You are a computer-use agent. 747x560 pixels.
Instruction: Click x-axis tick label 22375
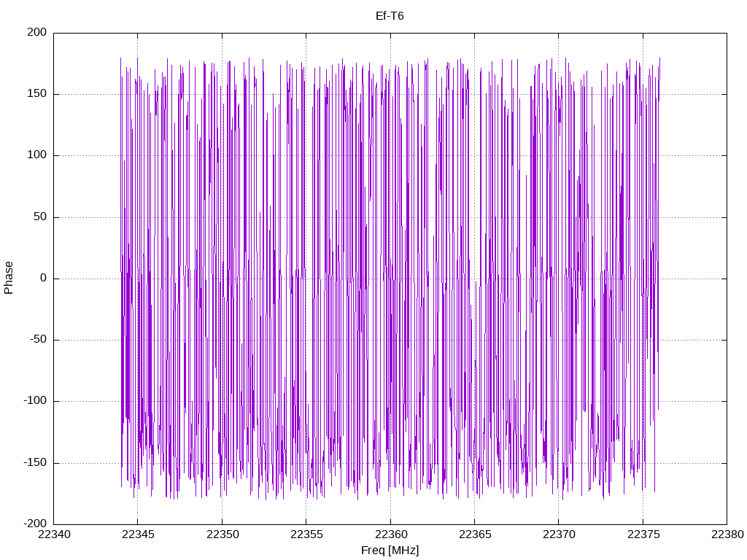tap(643, 534)
